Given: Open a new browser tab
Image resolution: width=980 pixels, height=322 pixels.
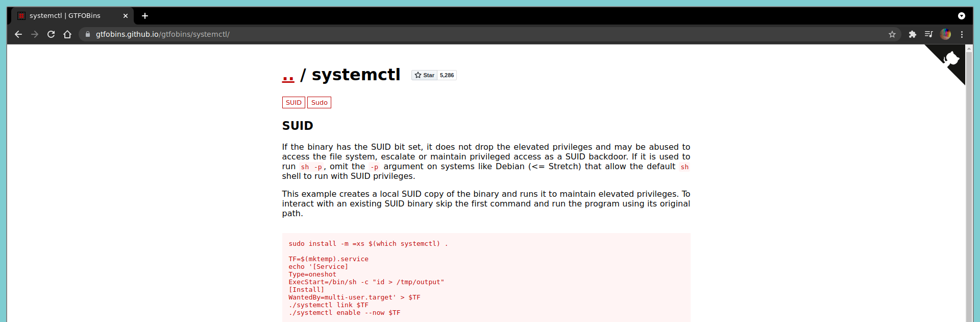Looking at the screenshot, I should point(145,16).
